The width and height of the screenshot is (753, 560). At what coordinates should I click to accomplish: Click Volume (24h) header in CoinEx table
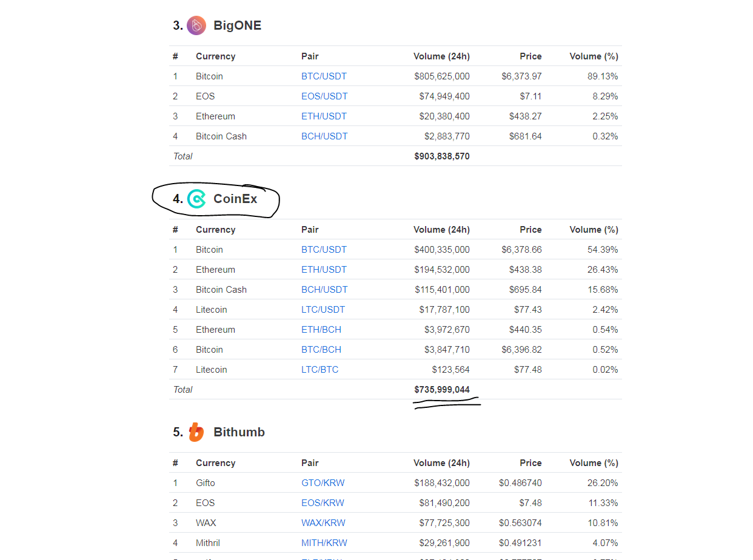441,230
